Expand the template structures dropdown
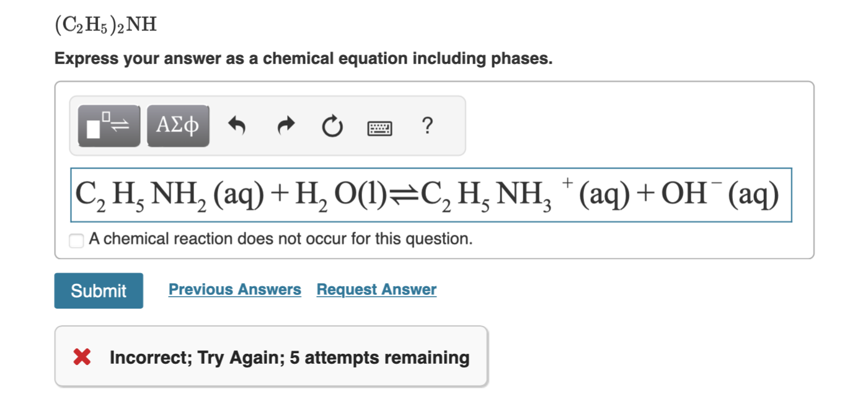 108,125
